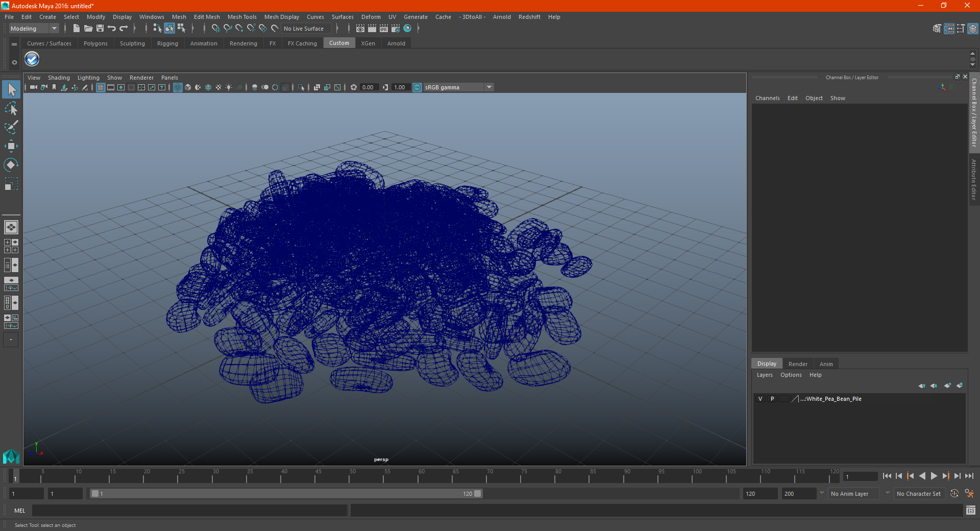
Task: Activate the Move tool in toolbox
Action: (11, 146)
